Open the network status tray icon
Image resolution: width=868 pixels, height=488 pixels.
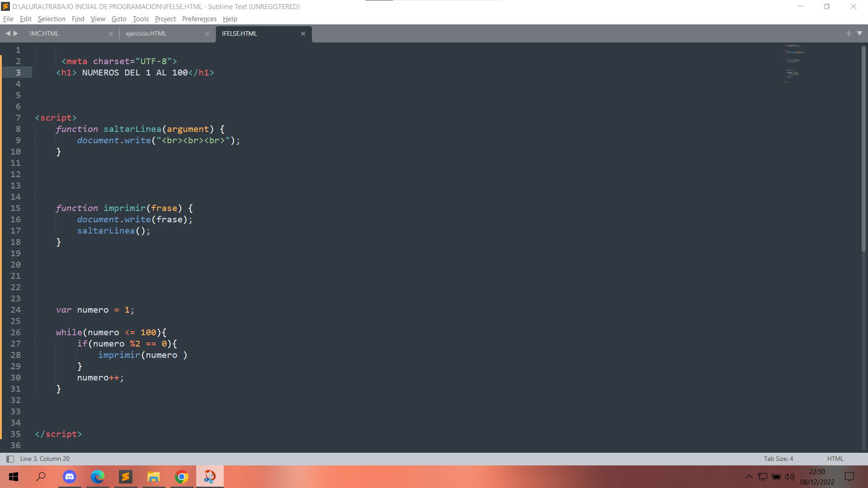click(x=763, y=477)
